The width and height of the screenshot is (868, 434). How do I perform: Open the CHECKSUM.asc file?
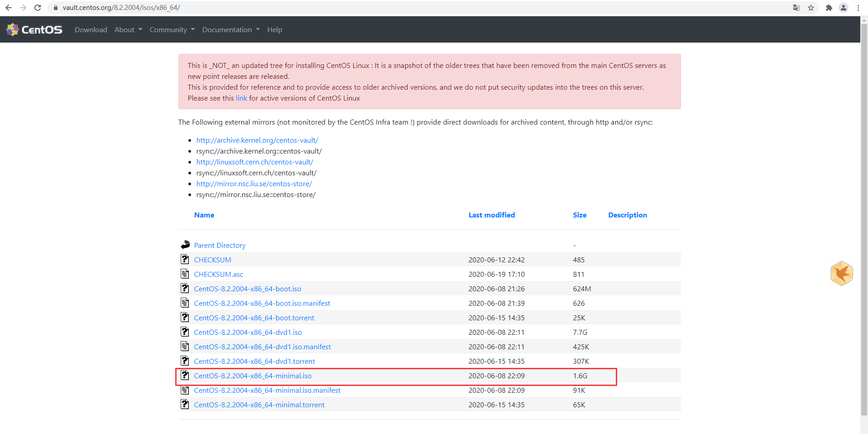tap(219, 274)
